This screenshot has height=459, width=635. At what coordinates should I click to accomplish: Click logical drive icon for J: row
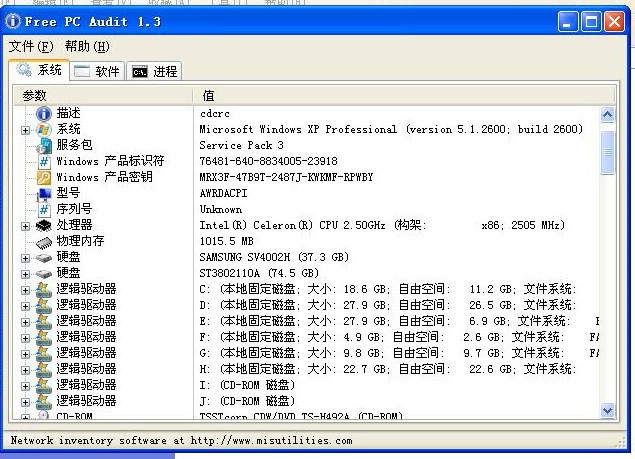pos(44,402)
